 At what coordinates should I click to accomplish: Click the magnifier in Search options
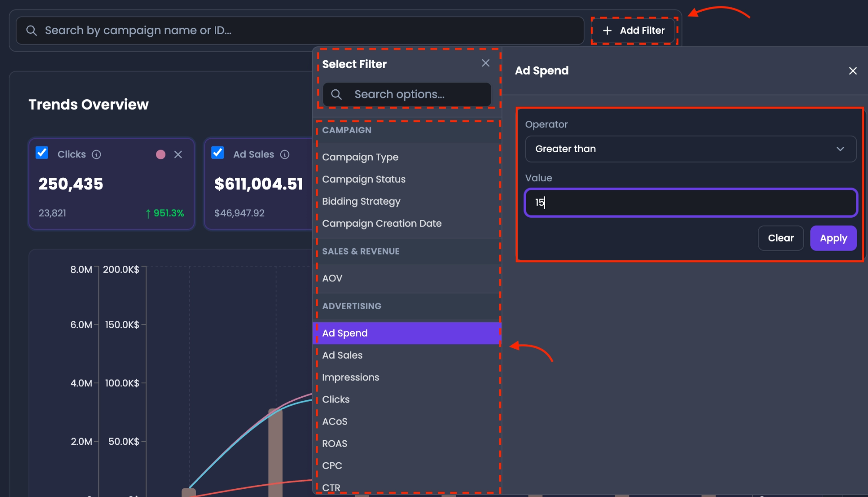[336, 94]
